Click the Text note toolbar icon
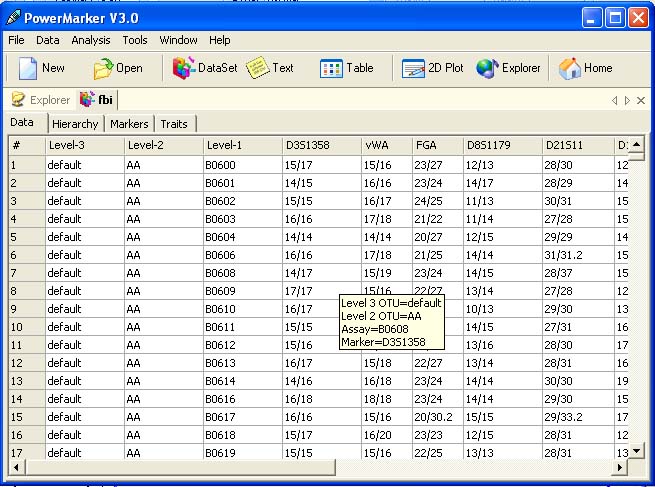The height and width of the screenshot is (487, 655). (258, 68)
